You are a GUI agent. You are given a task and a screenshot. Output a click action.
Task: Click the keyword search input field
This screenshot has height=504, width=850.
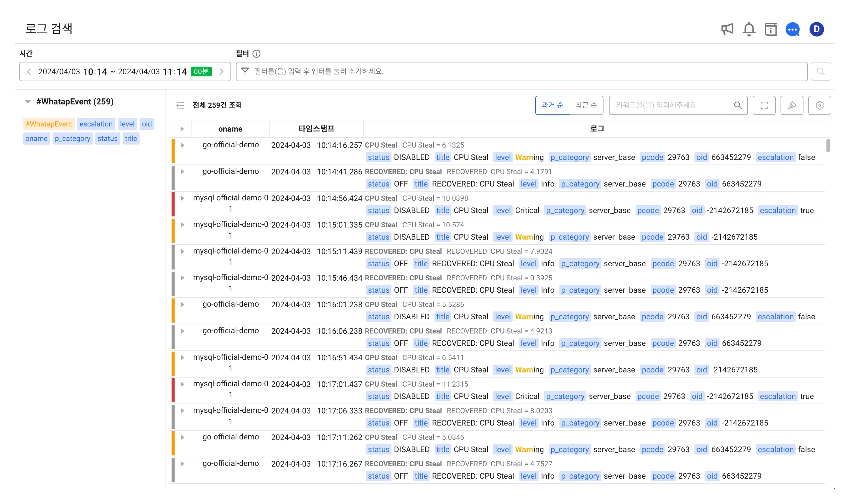point(673,105)
